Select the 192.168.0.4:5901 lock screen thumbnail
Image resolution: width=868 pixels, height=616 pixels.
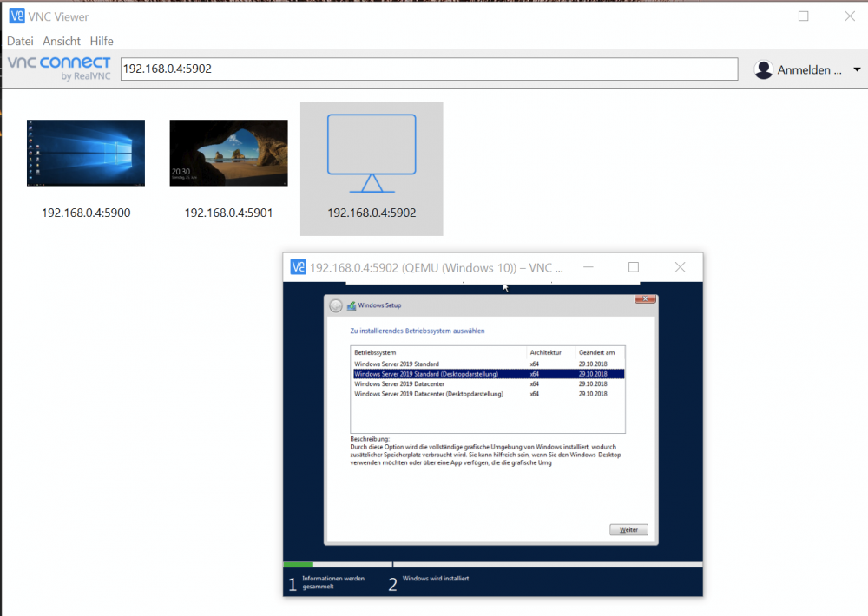[228, 153]
